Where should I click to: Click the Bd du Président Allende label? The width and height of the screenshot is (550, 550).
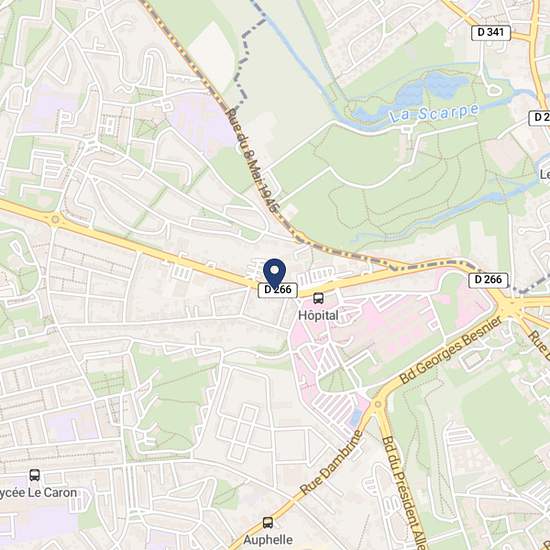(x=405, y=492)
